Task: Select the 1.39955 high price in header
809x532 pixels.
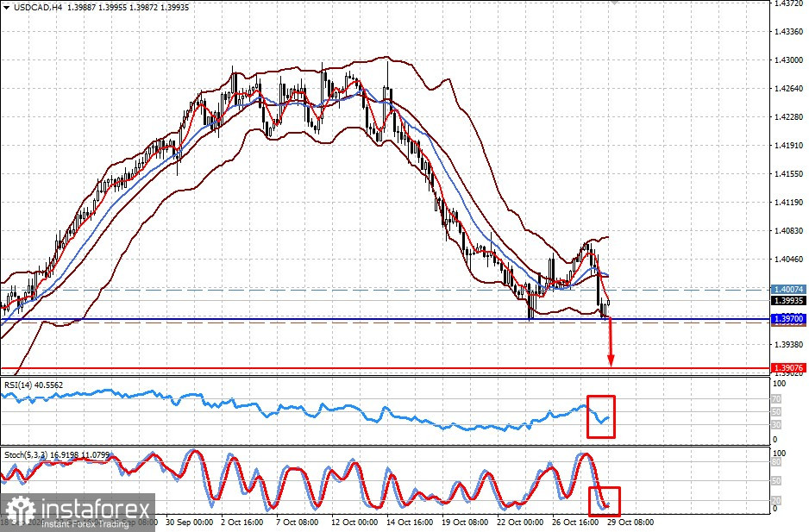Action: coord(113,8)
